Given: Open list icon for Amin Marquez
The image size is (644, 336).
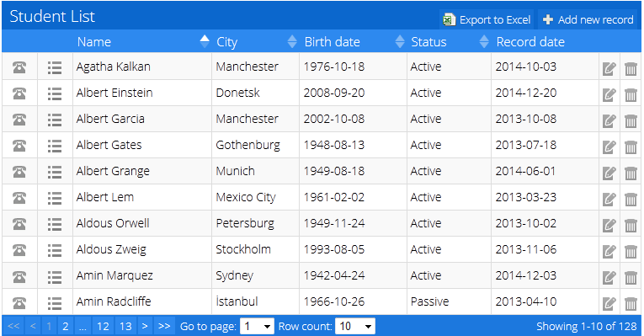Looking at the screenshot, I should pyautogui.click(x=54, y=276).
